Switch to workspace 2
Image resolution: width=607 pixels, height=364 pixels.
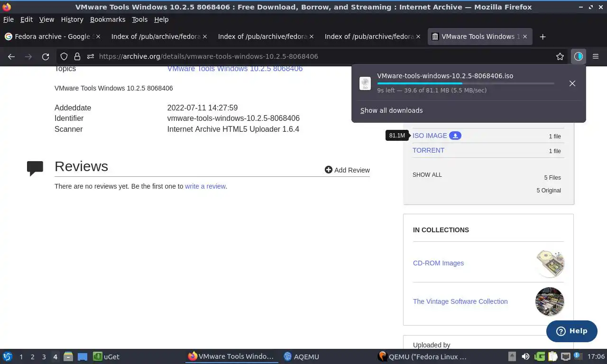click(x=32, y=356)
